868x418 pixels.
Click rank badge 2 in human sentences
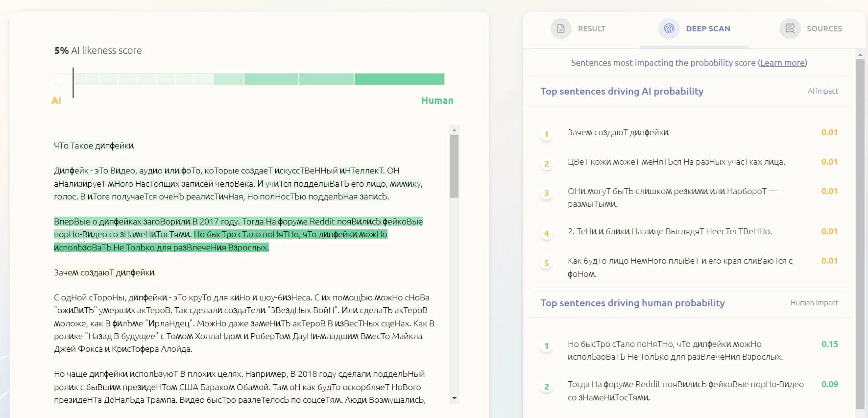click(x=546, y=387)
